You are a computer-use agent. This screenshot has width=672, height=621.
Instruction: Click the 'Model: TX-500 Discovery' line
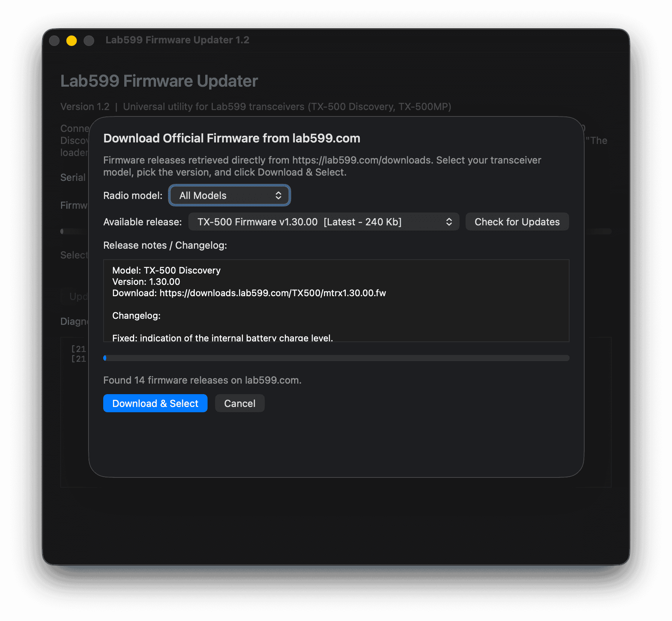166,270
